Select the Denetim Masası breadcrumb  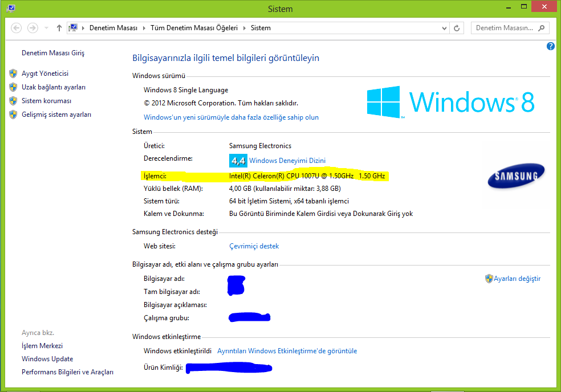click(x=113, y=28)
